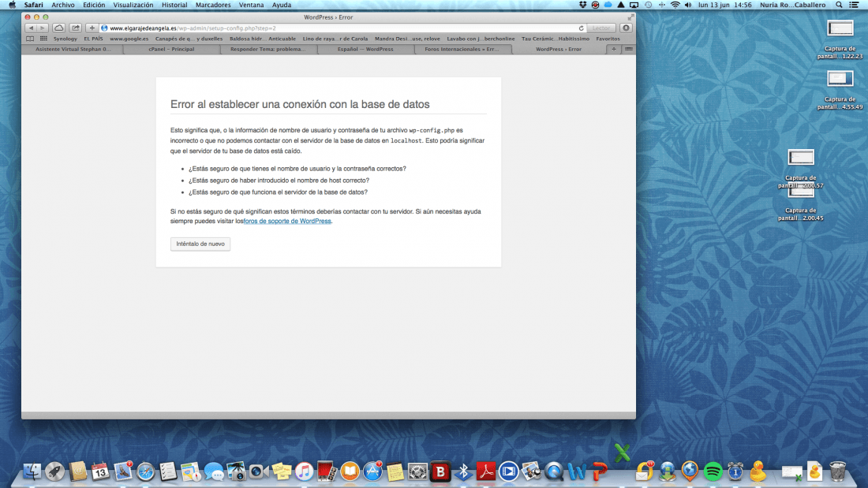Open the Marcadores menu
868x488 pixels.
pos(213,5)
